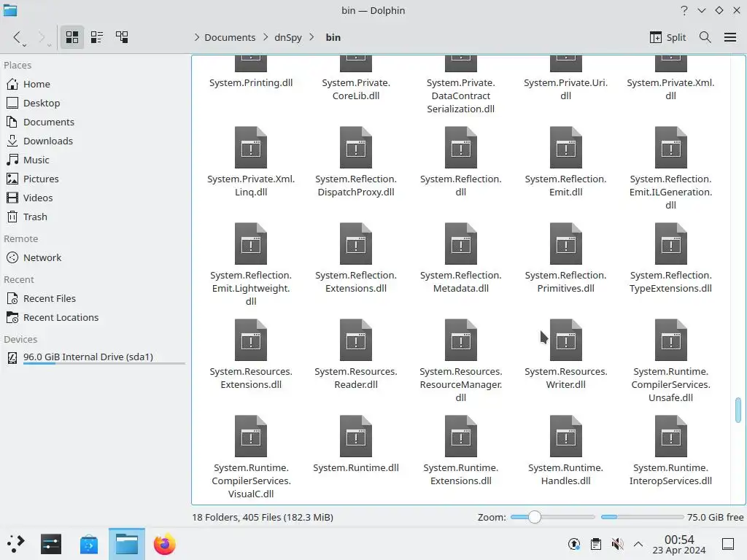Select System.Resources.Extensions.dll file icon
This screenshot has height=560, width=747.
[x=251, y=340]
